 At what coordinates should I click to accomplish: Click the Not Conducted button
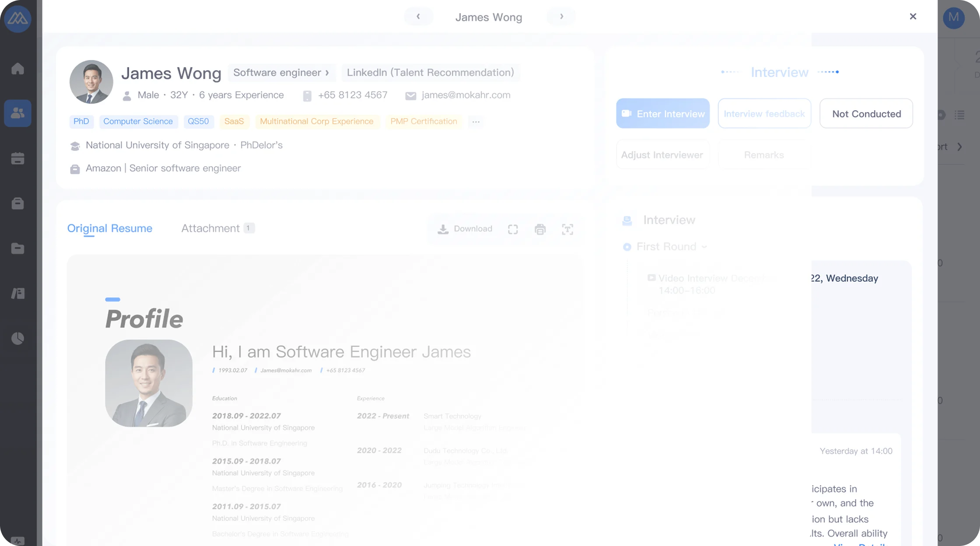coord(866,114)
